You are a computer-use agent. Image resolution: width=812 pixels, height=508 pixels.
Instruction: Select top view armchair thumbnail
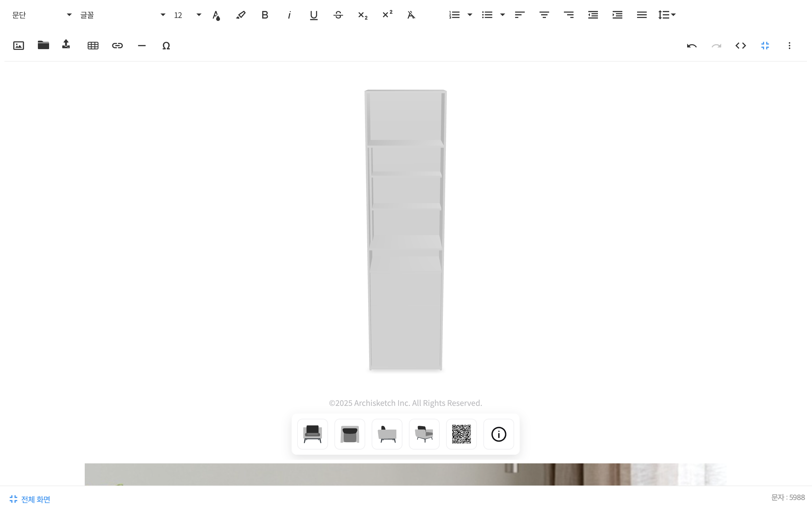(x=350, y=434)
